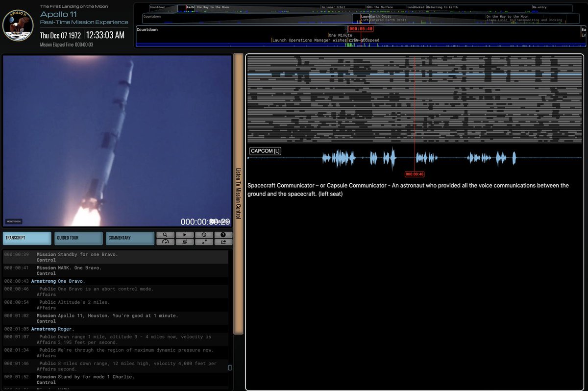Open the transcript search magnifier button

click(x=165, y=235)
